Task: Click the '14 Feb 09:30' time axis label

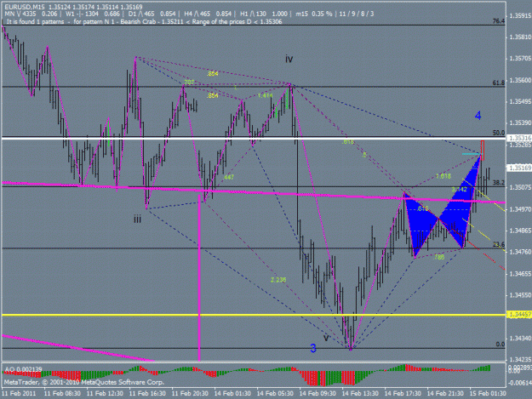Action: 317,393
